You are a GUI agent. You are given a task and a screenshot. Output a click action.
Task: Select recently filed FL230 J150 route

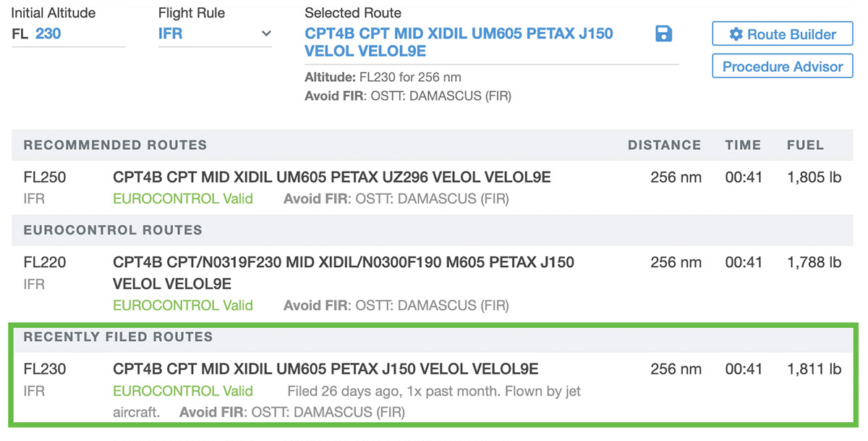pyautogui.click(x=325, y=369)
